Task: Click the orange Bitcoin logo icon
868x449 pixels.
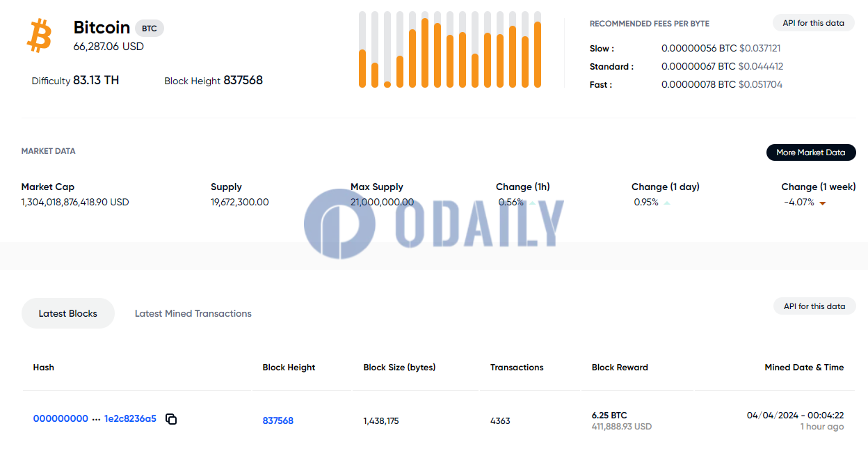Action: tap(40, 36)
